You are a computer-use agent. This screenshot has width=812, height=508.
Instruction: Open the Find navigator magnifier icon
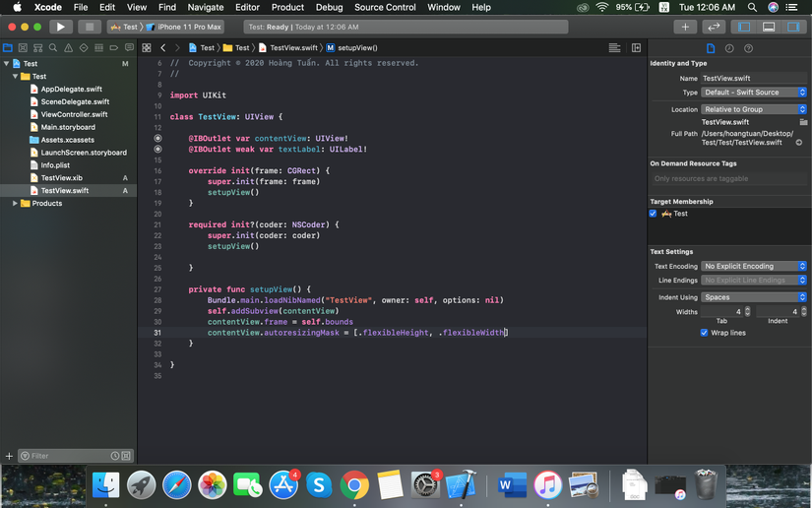click(53, 47)
